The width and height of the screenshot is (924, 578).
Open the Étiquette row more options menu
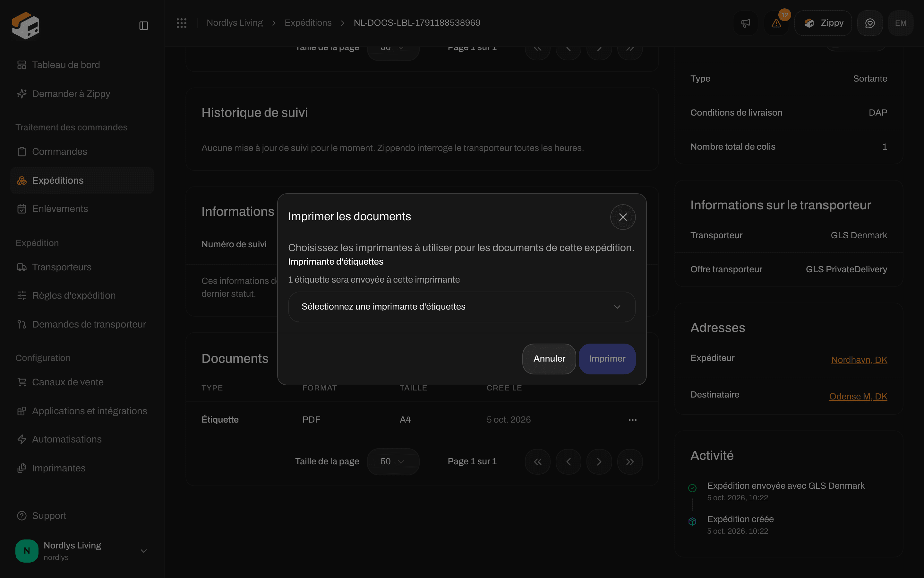[x=632, y=420]
